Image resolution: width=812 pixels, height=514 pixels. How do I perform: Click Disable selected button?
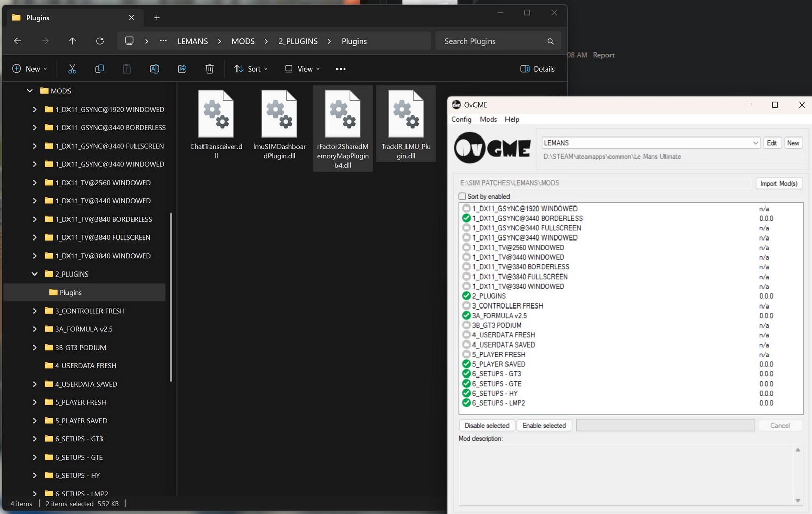pos(487,425)
